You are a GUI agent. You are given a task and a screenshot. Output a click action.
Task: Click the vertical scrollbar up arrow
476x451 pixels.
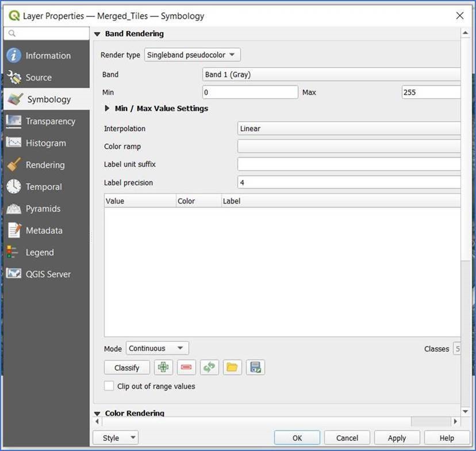[x=465, y=32]
